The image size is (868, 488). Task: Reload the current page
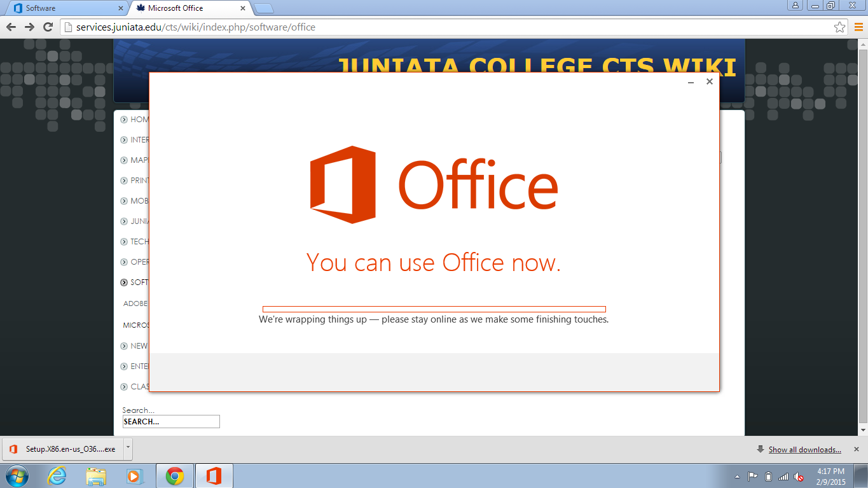click(48, 27)
